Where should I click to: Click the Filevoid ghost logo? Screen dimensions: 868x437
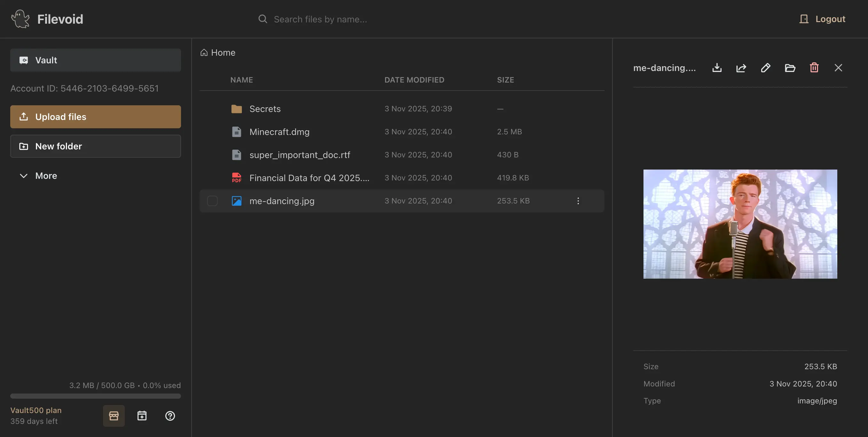[20, 19]
